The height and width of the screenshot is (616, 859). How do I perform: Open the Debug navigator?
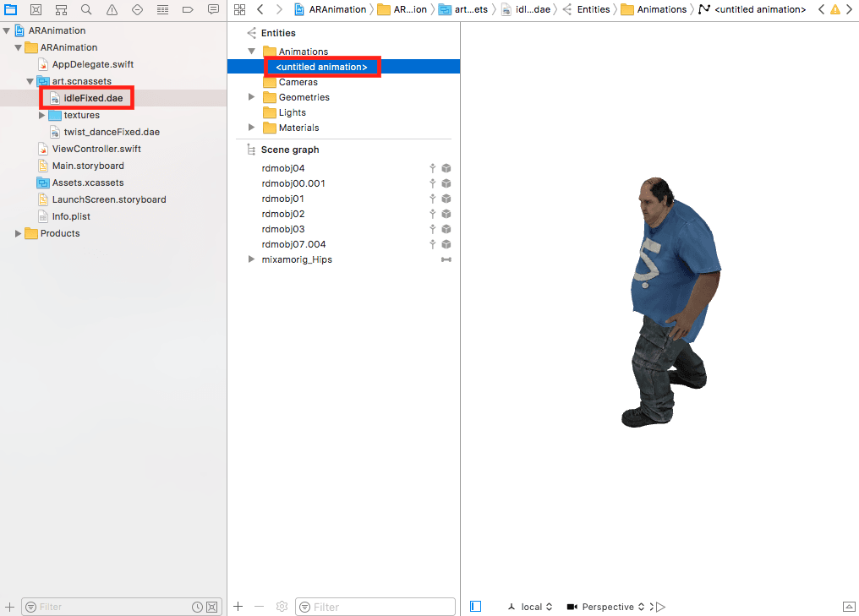tap(161, 9)
